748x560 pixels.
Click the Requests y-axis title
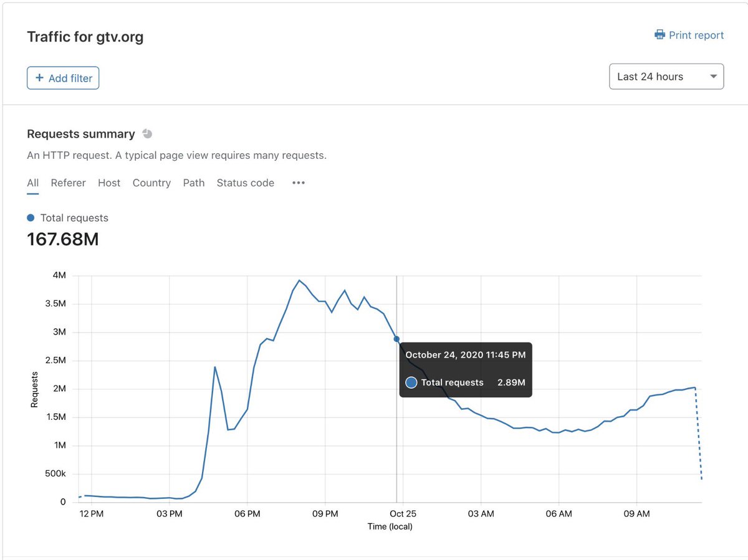35,389
